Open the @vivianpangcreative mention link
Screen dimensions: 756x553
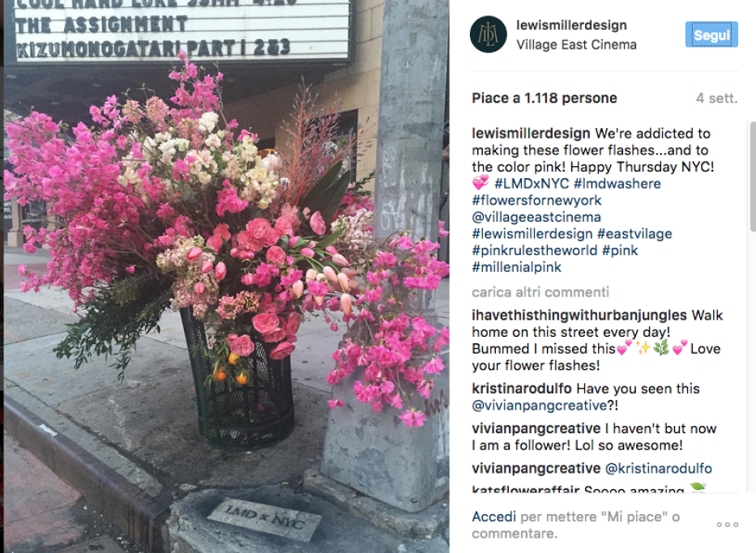point(539,406)
